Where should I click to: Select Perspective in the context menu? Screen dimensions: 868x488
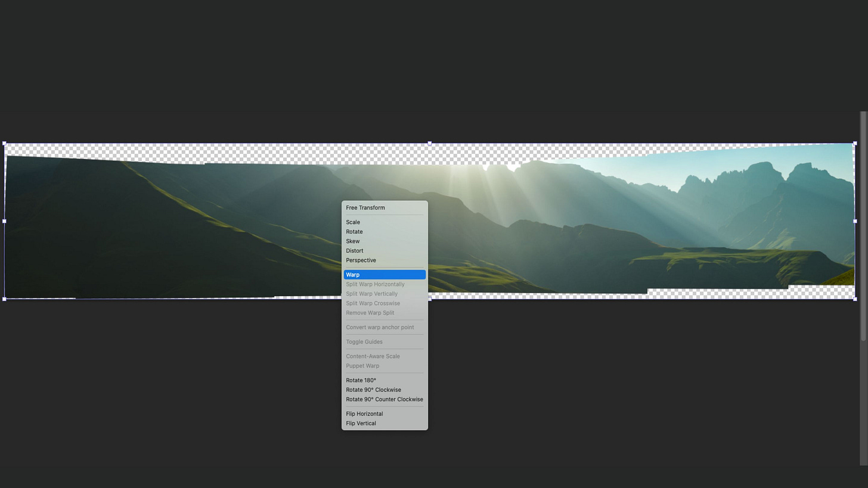point(385,260)
